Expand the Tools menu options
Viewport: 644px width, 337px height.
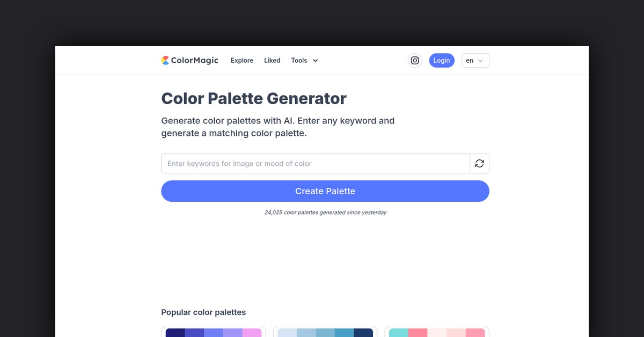[x=304, y=60]
